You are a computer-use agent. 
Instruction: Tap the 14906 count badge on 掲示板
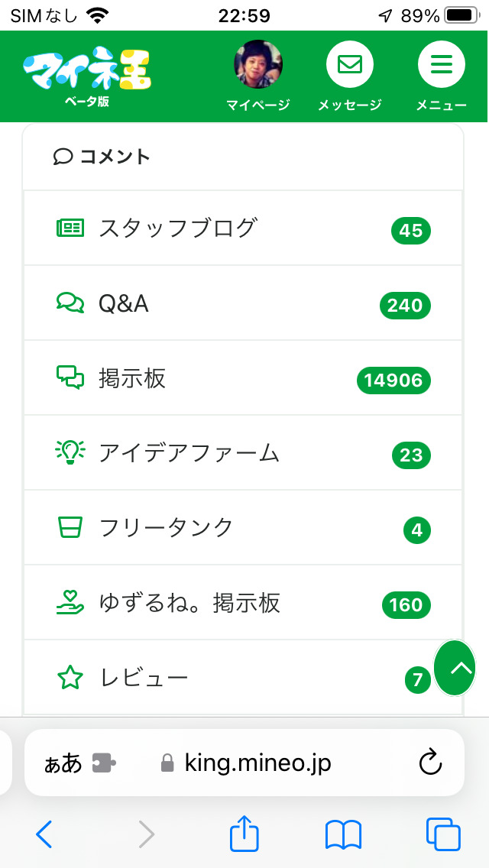point(393,380)
